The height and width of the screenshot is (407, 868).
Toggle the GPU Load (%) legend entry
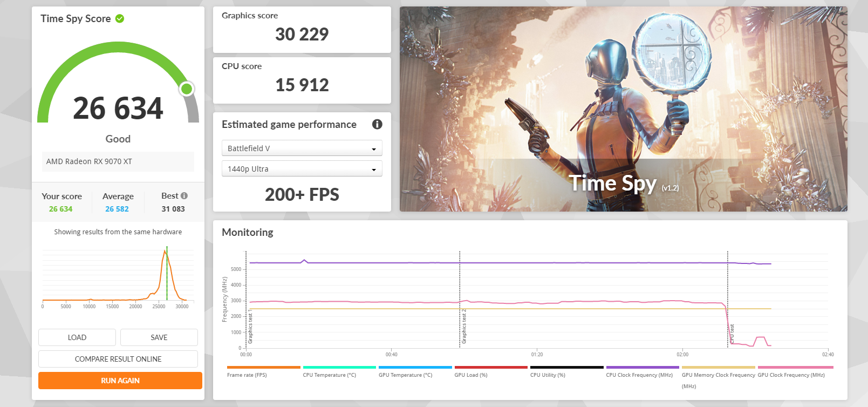click(471, 375)
